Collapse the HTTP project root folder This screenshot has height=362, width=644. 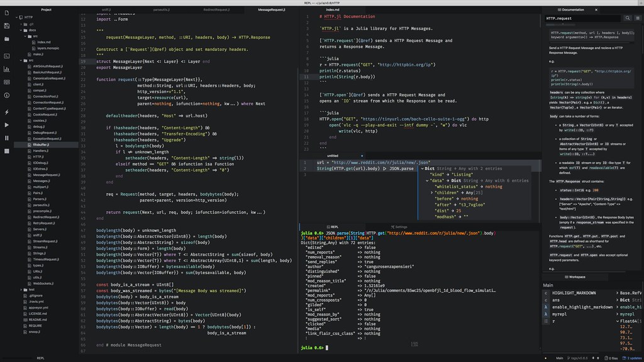pos(17,17)
